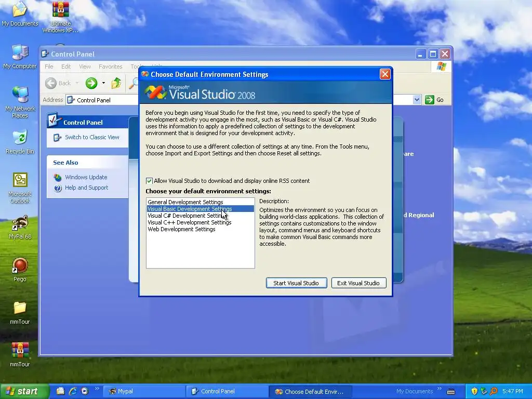Open mmTour folder icon
The height and width of the screenshot is (399, 532).
[20, 312]
